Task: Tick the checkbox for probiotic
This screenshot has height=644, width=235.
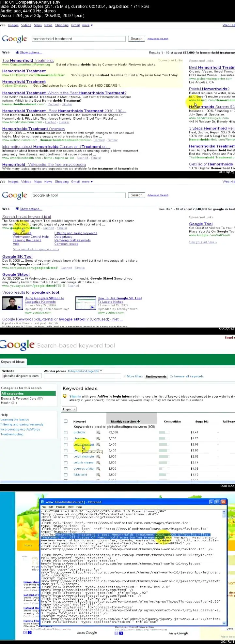Action: [x=66, y=432]
